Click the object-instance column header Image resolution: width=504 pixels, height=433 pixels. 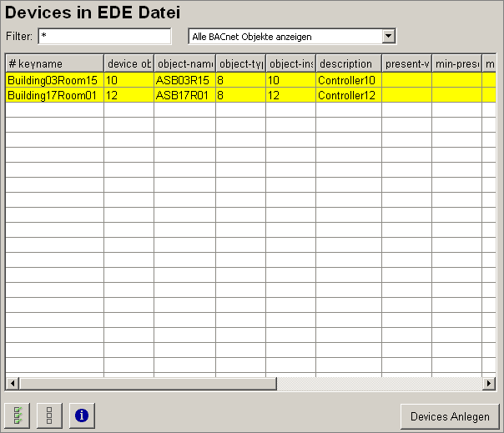(x=290, y=63)
